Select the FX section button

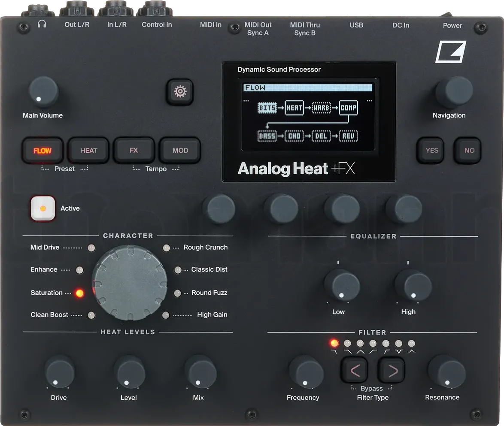coord(134,150)
